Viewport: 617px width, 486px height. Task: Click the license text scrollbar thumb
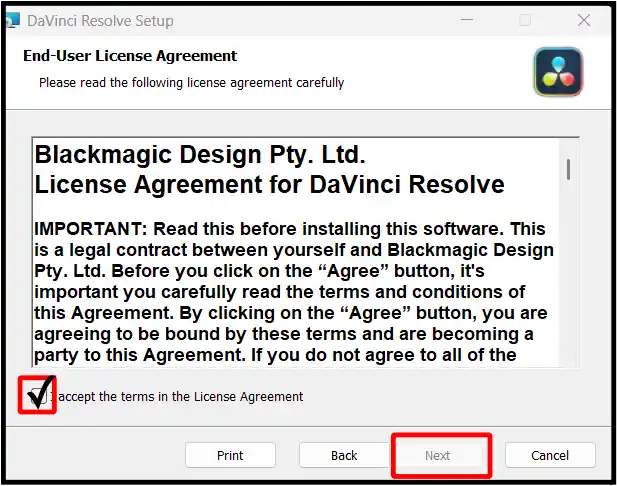point(568,168)
